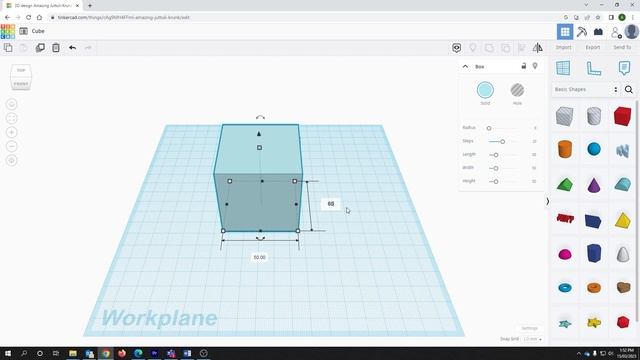The width and height of the screenshot is (640, 360).
Task: Click the Duplicate and repeat icon
Action: pos(40,48)
